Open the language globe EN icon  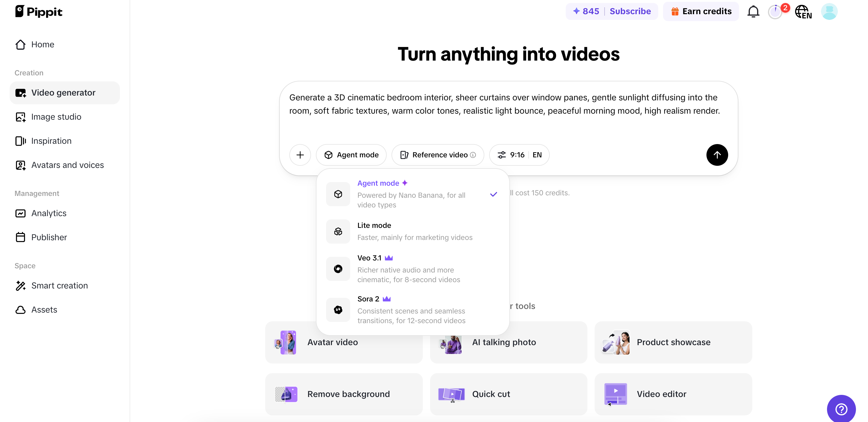coord(803,12)
